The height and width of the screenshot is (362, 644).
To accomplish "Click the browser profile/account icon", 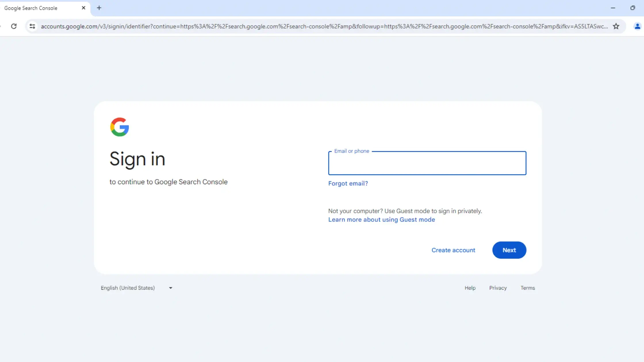I will 637,26.
